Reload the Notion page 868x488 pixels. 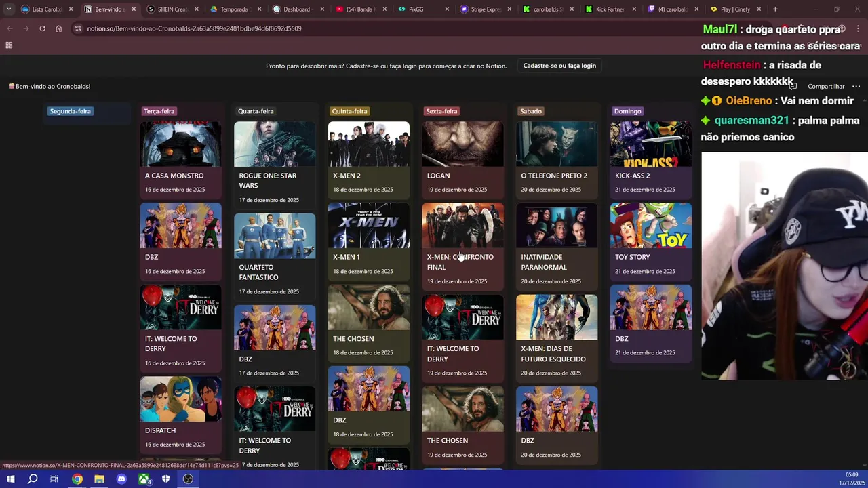point(42,28)
